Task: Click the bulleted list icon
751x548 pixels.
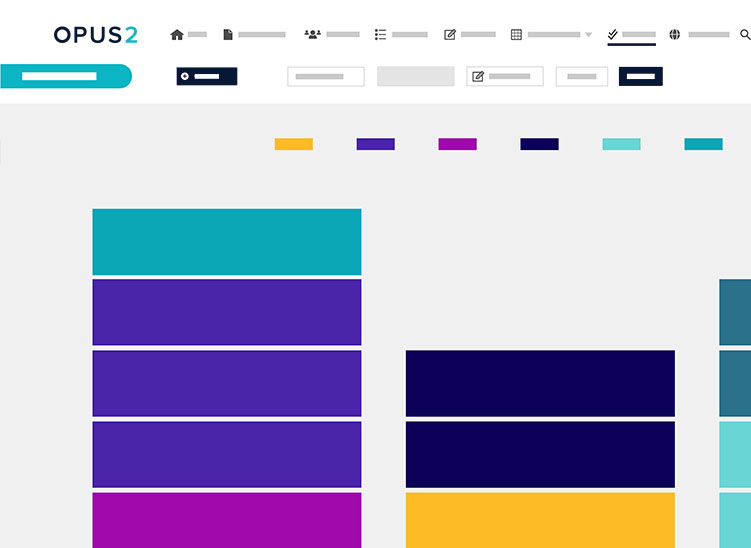Action: tap(380, 35)
